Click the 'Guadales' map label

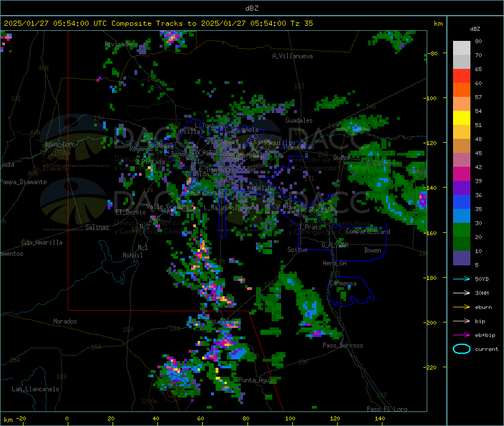[x=299, y=120]
